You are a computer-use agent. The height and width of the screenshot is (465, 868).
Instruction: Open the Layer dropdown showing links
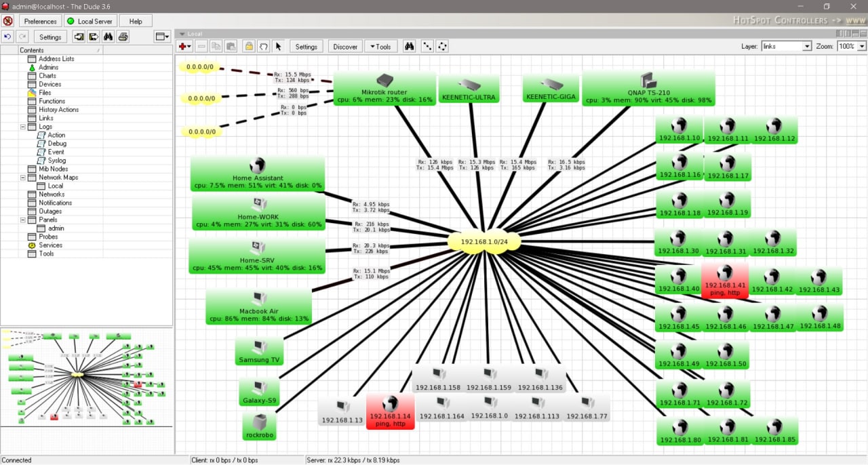pos(786,46)
